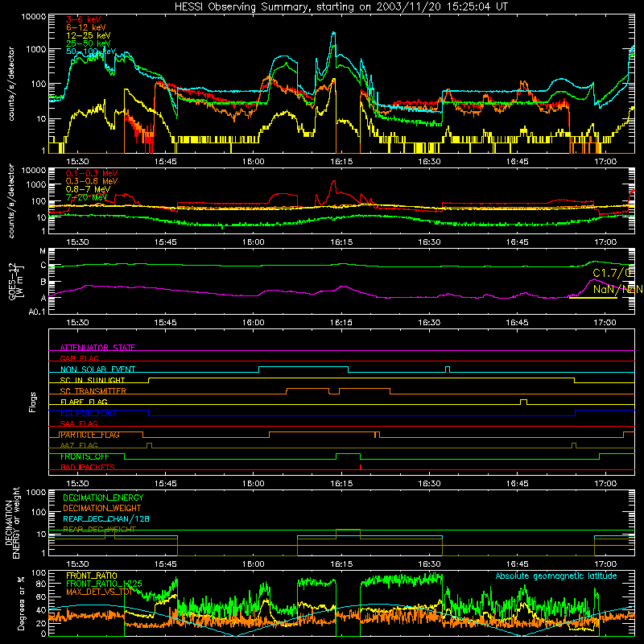Select the NON_SOLAR_EVENT flag label
644x644 pixels.
tap(97, 369)
